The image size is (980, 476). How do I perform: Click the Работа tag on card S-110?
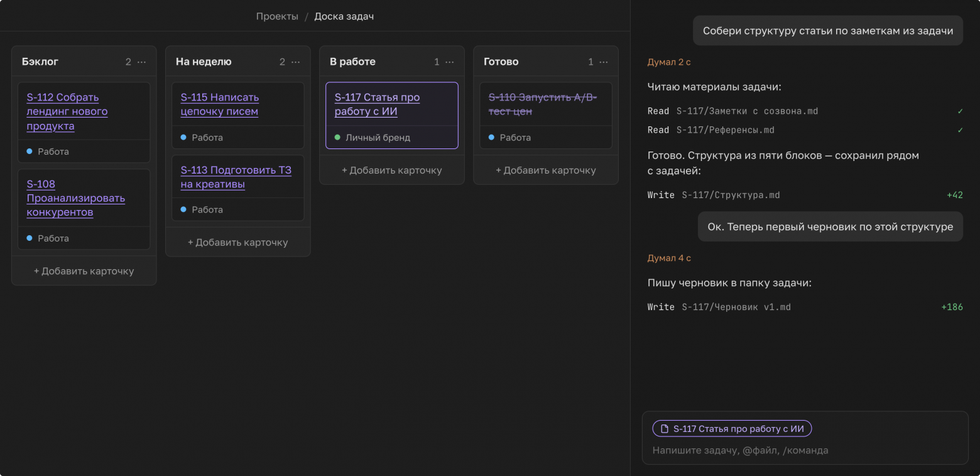pos(510,138)
